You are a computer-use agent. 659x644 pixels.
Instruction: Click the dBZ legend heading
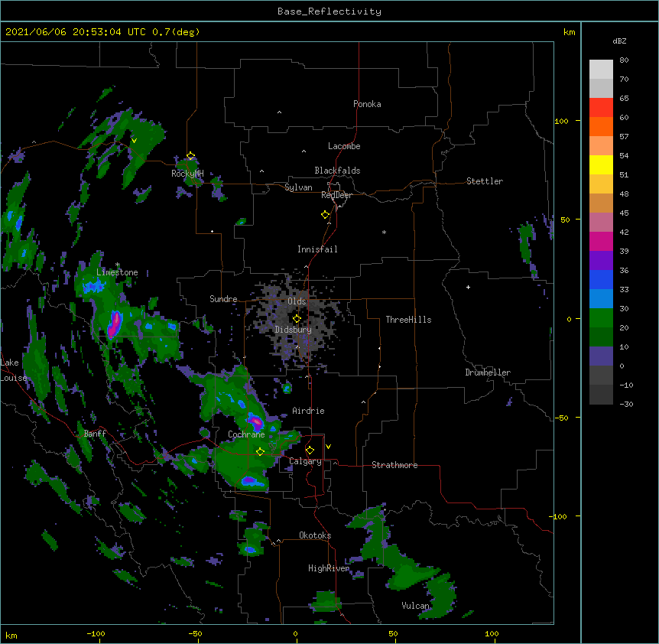[619, 41]
